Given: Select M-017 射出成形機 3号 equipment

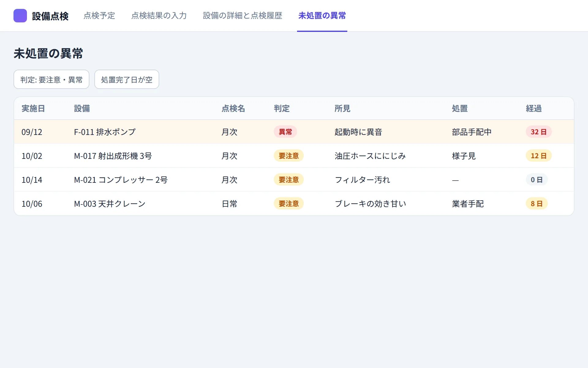Looking at the screenshot, I should click(x=113, y=156).
